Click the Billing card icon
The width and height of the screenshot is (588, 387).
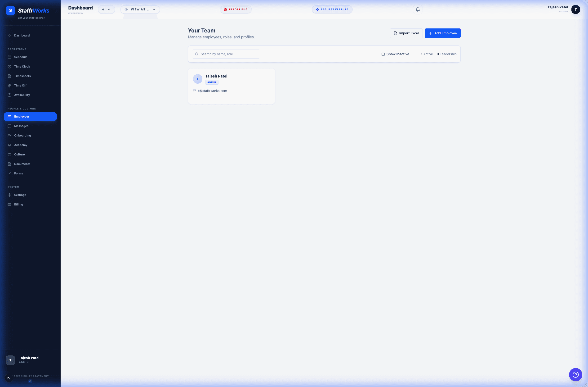pos(9,205)
